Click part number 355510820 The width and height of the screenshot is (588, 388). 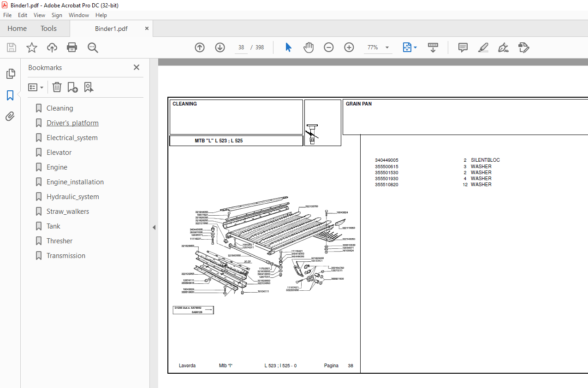click(386, 184)
